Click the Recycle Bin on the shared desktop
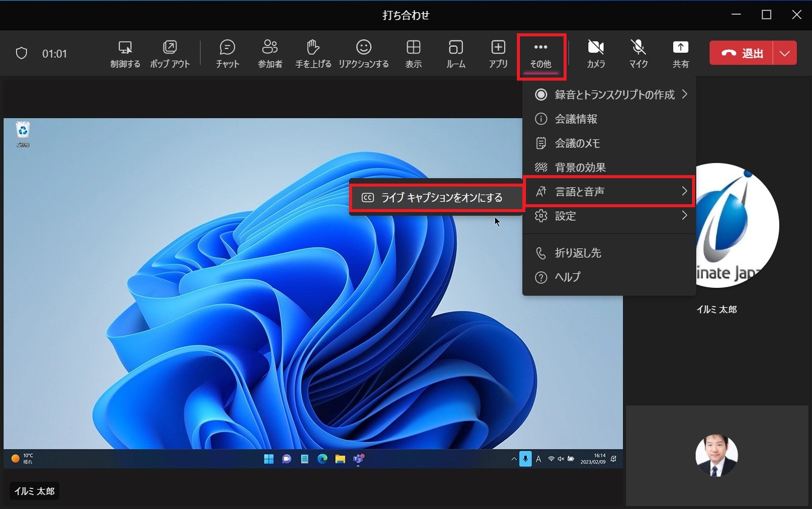The height and width of the screenshot is (509, 812). point(23,135)
